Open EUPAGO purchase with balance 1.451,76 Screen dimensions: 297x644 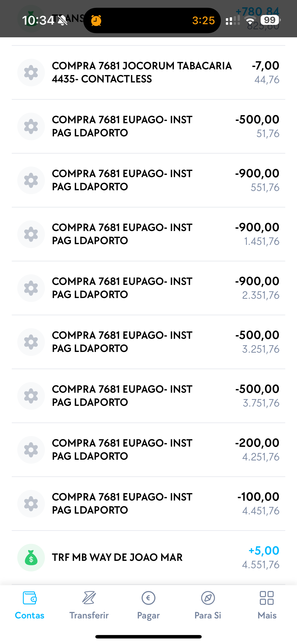(122, 234)
